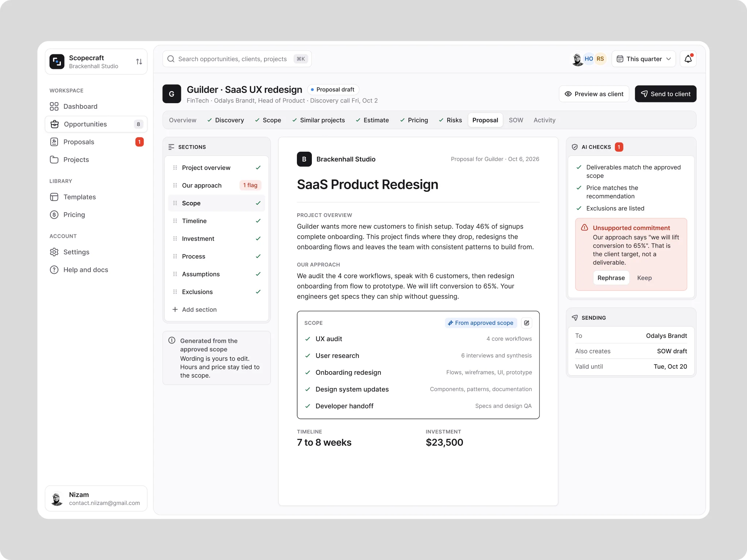Click Send to client button
This screenshot has height=560, width=747.
point(666,94)
